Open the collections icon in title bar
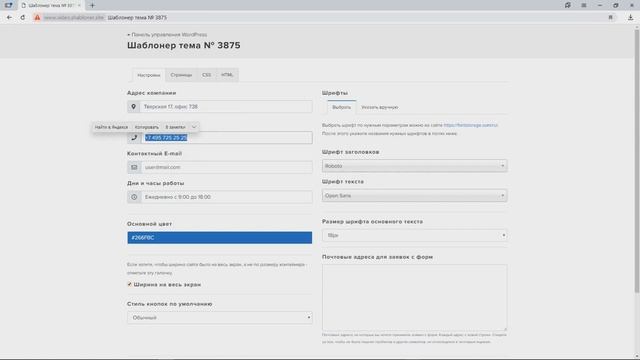The width and height of the screenshot is (640, 360). click(568, 5)
